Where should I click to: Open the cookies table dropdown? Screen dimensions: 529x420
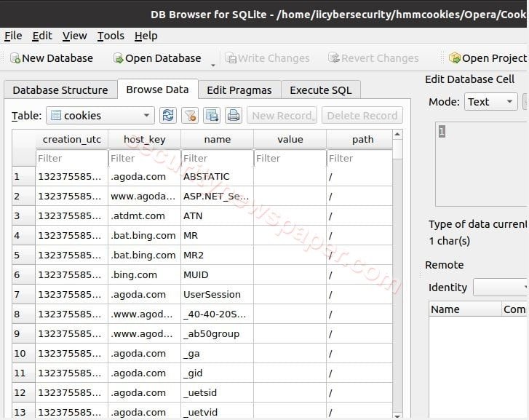coord(100,116)
